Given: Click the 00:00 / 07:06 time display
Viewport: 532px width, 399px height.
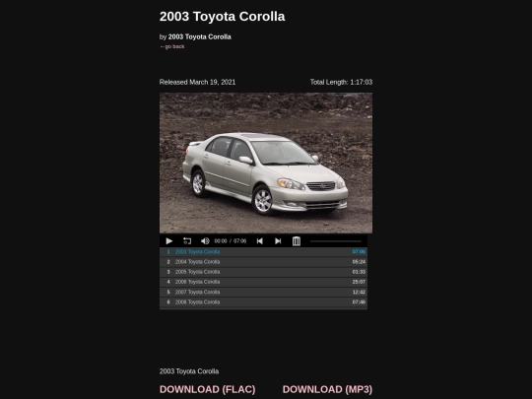Looking at the screenshot, I should click(231, 241).
